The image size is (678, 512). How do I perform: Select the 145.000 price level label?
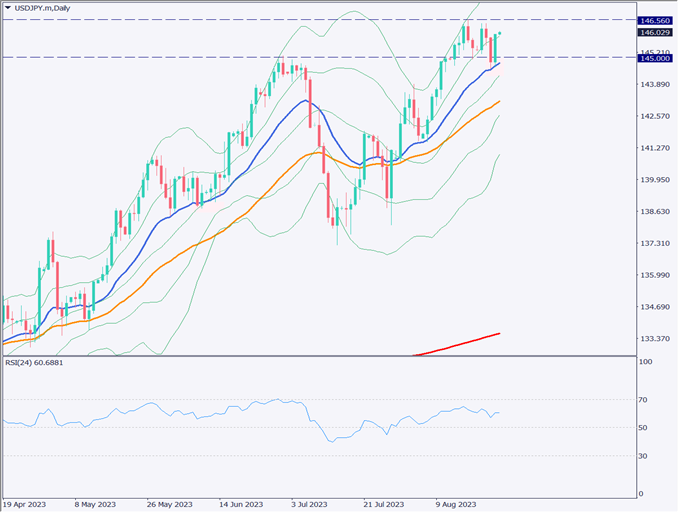point(654,58)
